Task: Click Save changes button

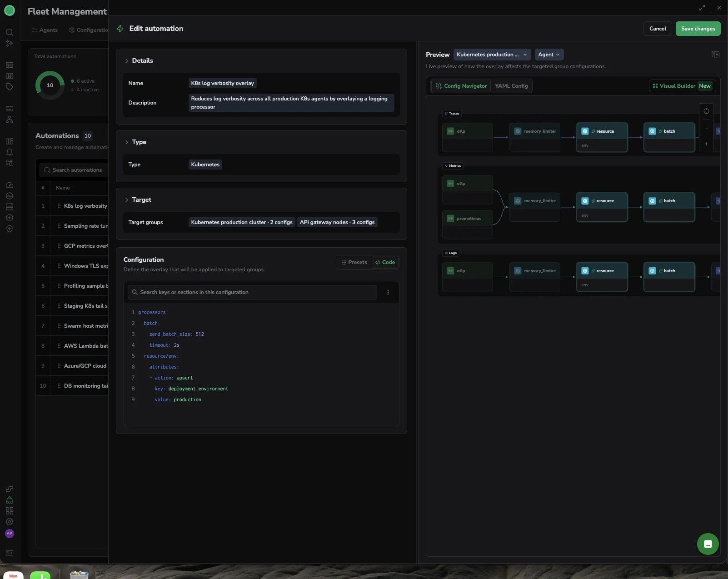Action: (x=698, y=29)
